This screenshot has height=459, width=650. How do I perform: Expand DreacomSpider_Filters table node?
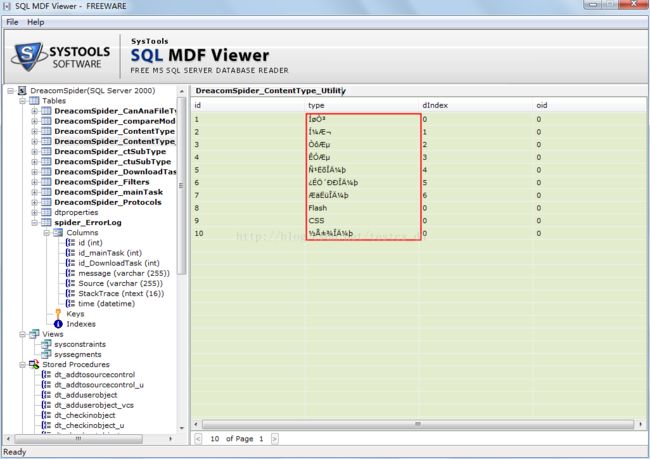(x=35, y=182)
